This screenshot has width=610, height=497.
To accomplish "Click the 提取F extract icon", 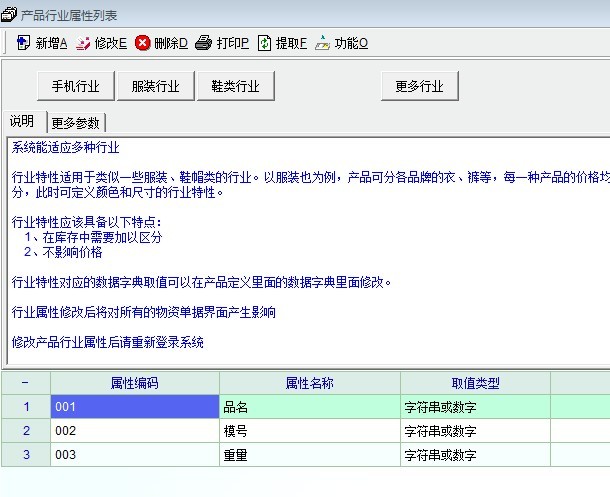I will [x=264, y=43].
